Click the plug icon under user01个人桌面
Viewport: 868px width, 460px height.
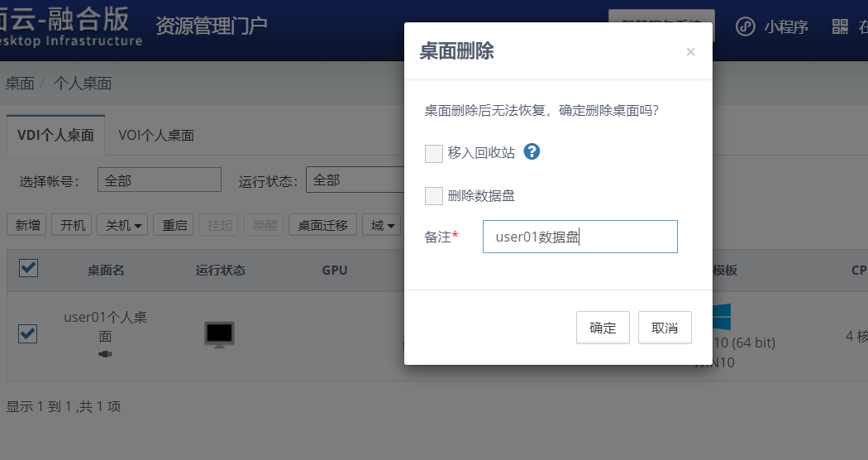[105, 354]
